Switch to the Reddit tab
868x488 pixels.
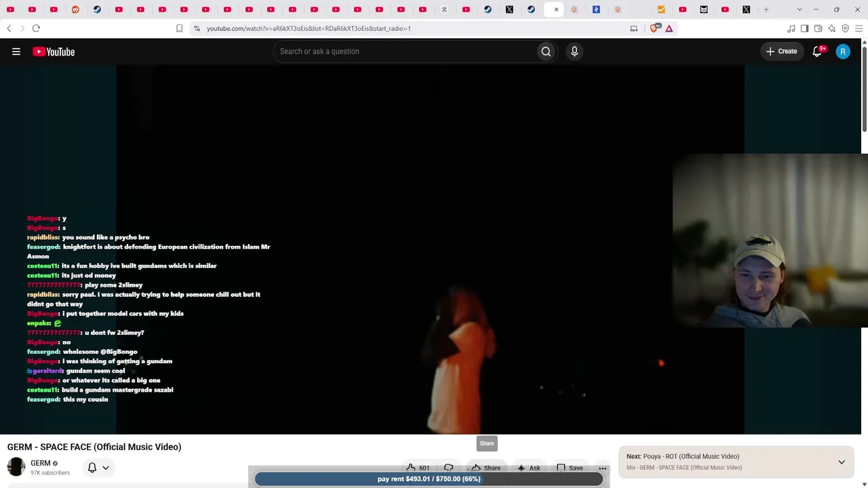click(75, 9)
